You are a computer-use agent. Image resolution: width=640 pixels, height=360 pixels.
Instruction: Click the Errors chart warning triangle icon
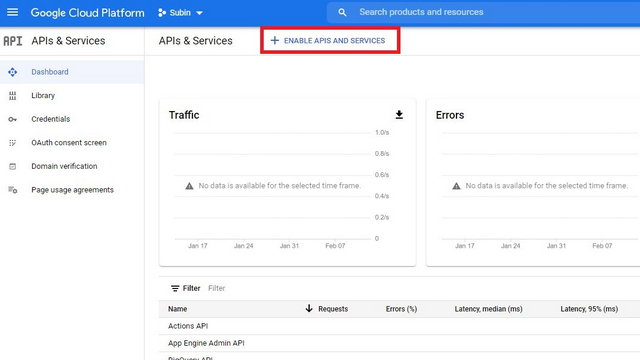point(456,186)
